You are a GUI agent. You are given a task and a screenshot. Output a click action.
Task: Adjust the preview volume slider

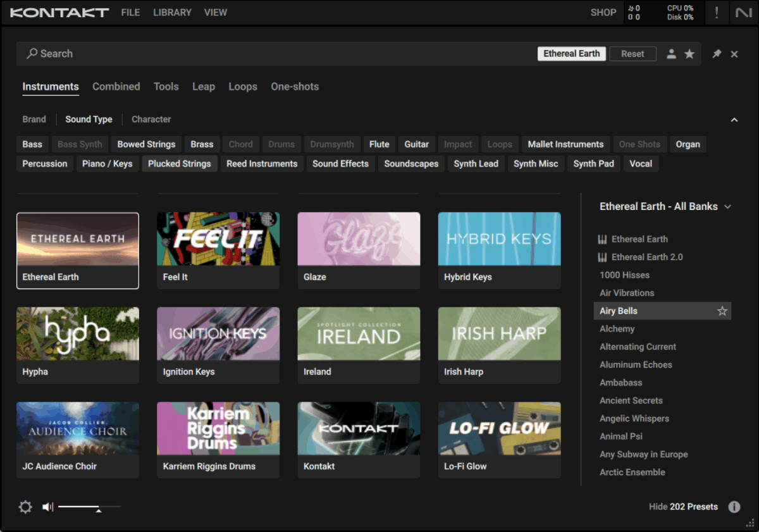98,507
